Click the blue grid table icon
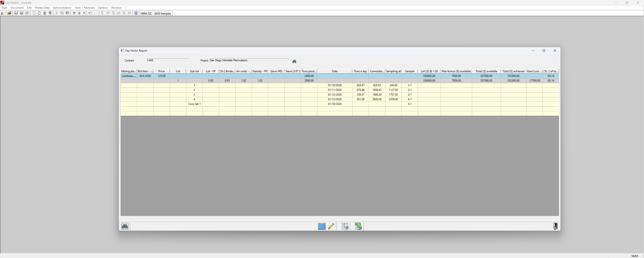 (x=321, y=226)
